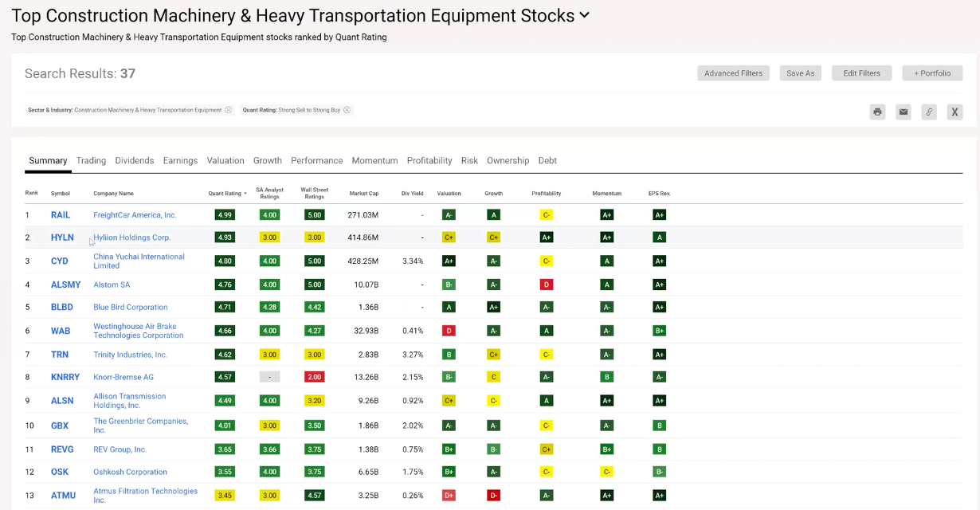Click the Save As button
This screenshot has height=510, width=980.
[800, 73]
